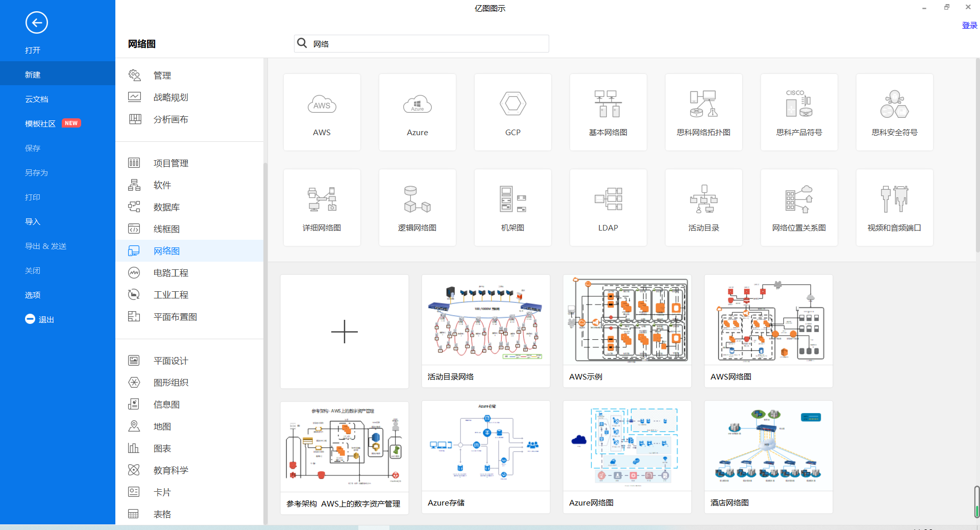The image size is (980, 530).
Task: Select LDAP template category
Action: (x=608, y=208)
